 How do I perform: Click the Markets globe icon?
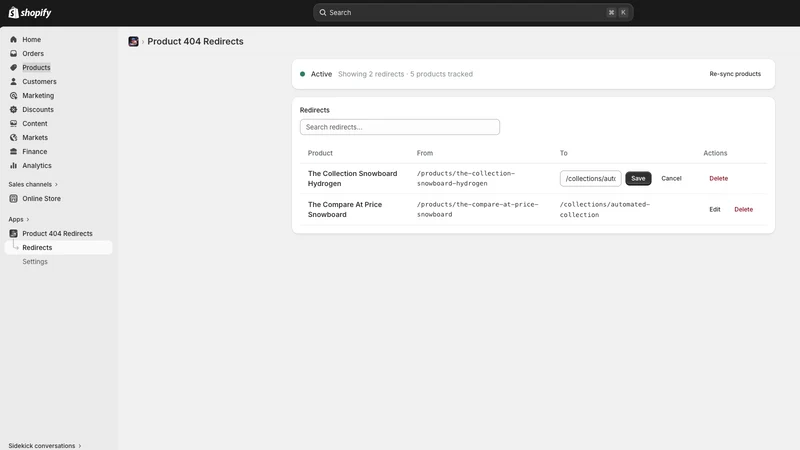(x=13, y=137)
